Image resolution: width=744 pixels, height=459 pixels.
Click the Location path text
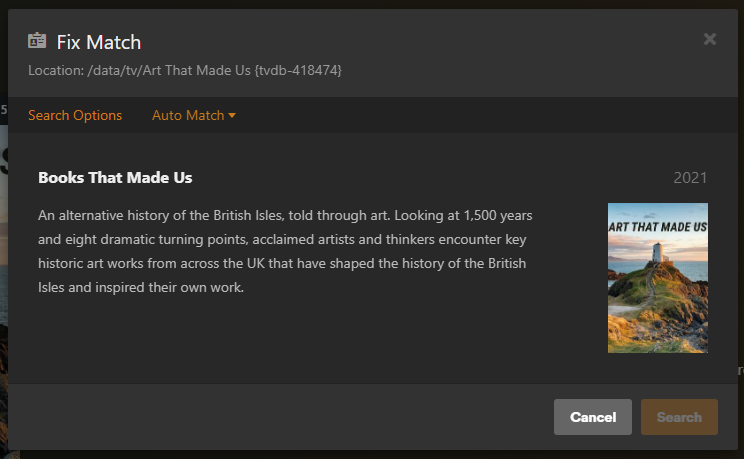coord(185,70)
